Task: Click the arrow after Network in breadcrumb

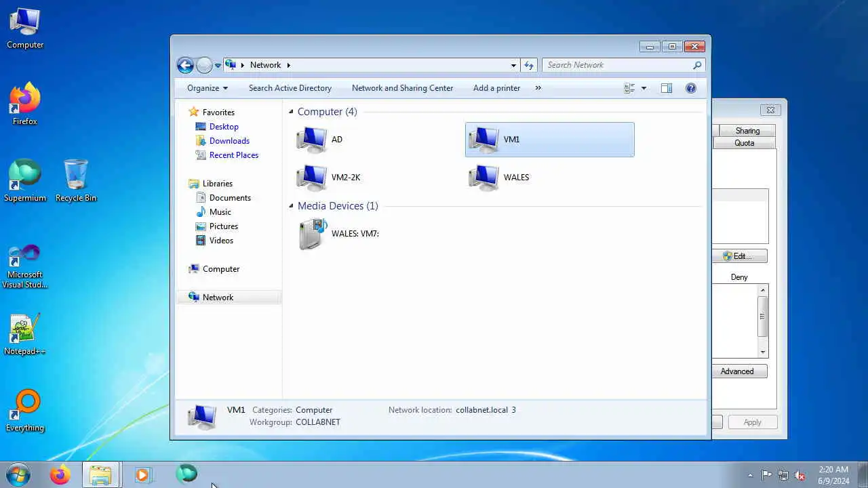Action: pos(288,65)
